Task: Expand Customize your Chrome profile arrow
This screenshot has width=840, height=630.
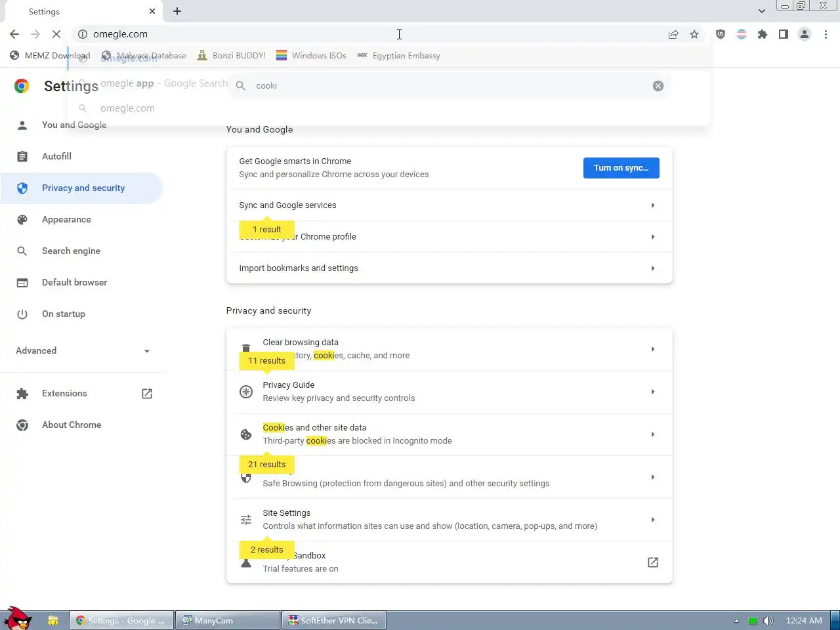Action: (x=653, y=237)
